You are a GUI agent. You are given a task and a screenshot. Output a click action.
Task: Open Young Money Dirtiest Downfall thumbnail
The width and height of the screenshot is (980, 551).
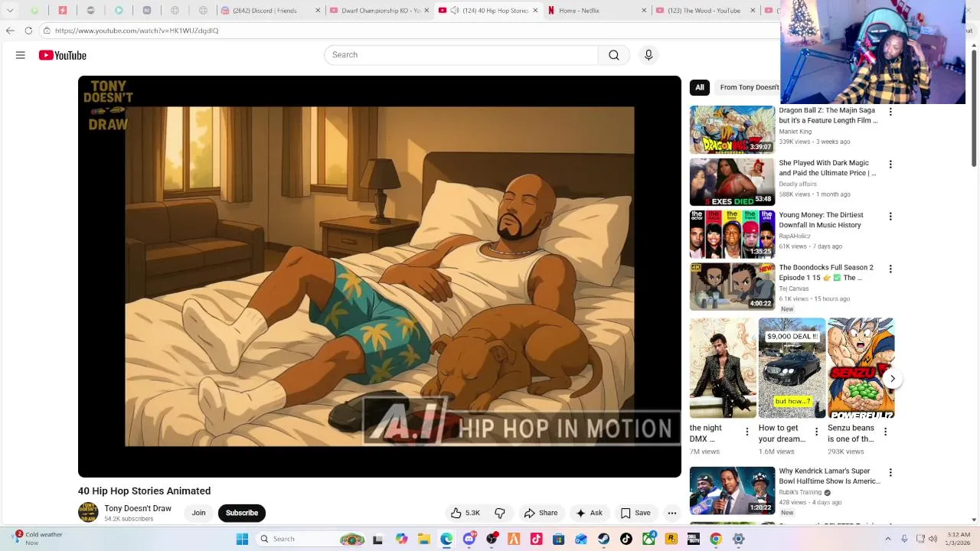coord(732,234)
